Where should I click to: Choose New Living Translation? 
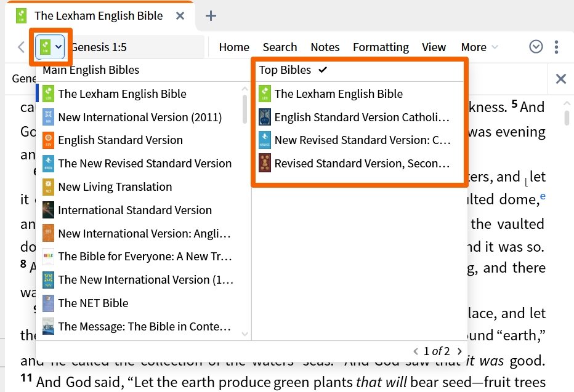pos(139,187)
